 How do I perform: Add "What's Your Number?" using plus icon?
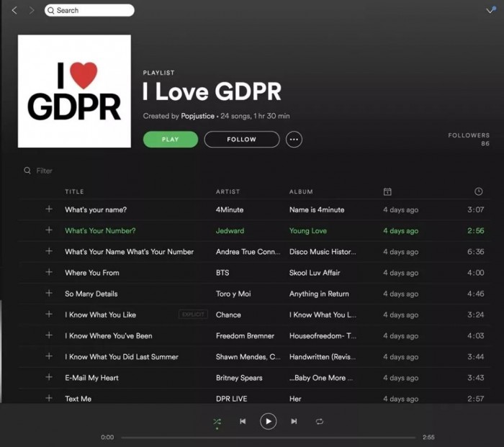click(x=49, y=230)
